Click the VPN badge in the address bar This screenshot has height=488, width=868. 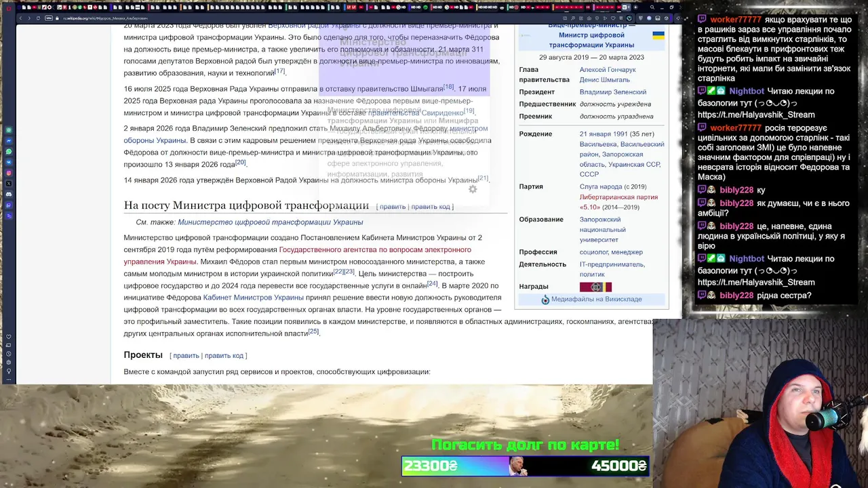(49, 18)
